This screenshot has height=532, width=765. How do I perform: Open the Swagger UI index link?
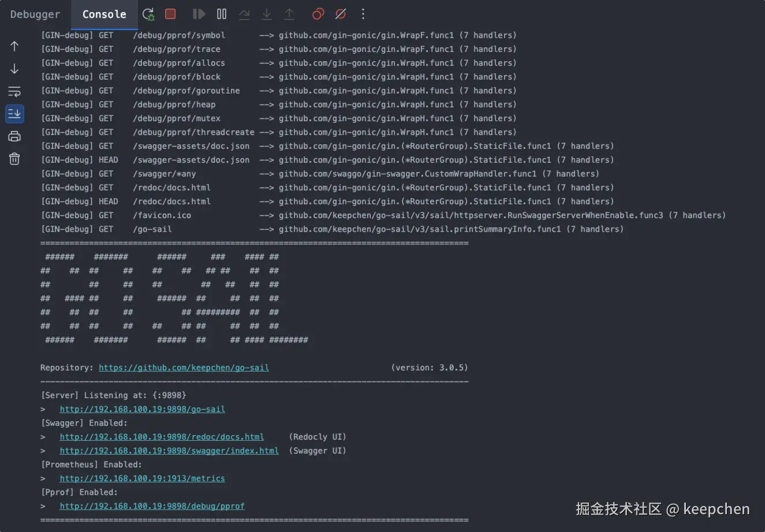(x=169, y=451)
